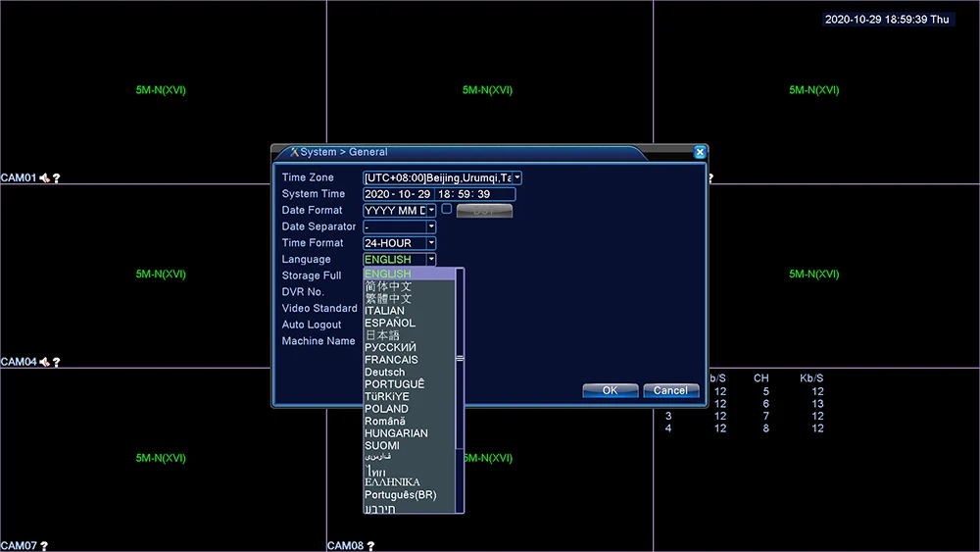The image size is (980, 552).
Task: Click the question mark icon beside CAM01
Action: [x=56, y=178]
